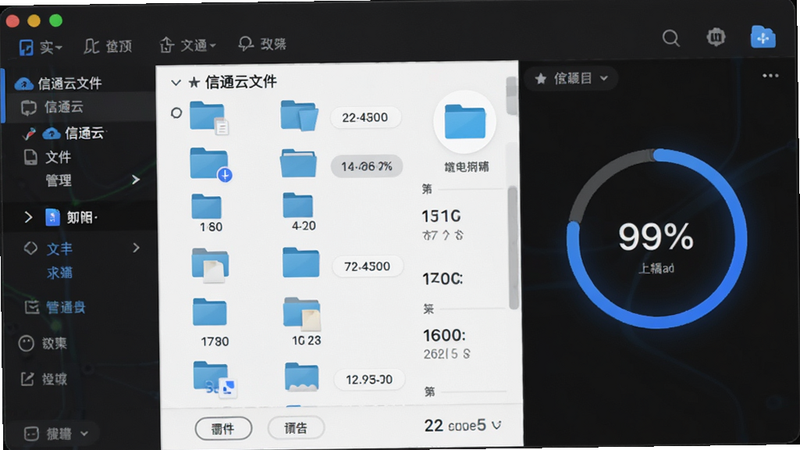The image size is (800, 450).
Task: Click the right pill button in bottom bar
Action: click(x=296, y=428)
